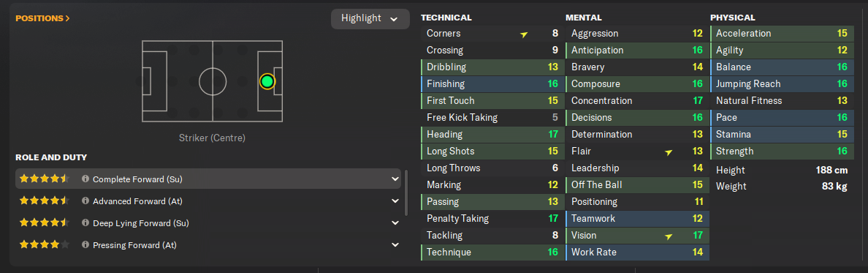This screenshot has height=273, width=868.
Task: Open the Positions link
Action: [42, 18]
